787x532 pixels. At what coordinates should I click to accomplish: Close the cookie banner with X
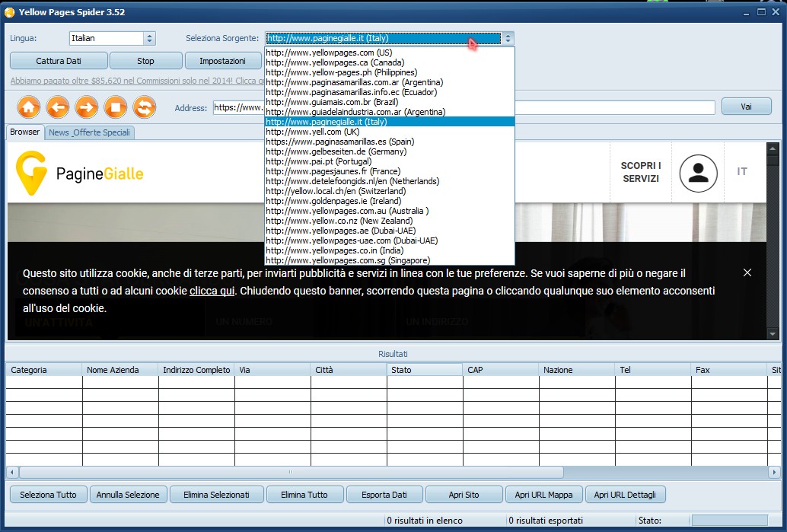[747, 272]
